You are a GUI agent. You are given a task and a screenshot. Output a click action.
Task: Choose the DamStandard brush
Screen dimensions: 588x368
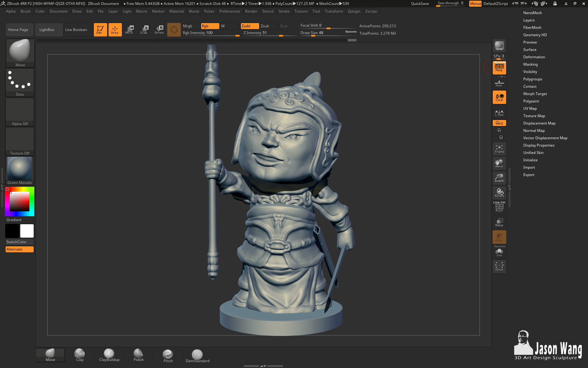tap(197, 356)
